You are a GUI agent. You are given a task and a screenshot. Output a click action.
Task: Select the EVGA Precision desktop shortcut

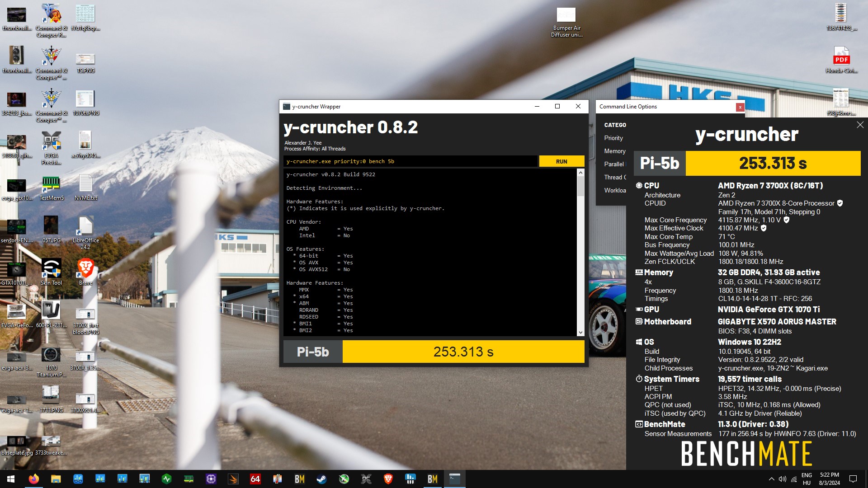pyautogui.click(x=51, y=148)
